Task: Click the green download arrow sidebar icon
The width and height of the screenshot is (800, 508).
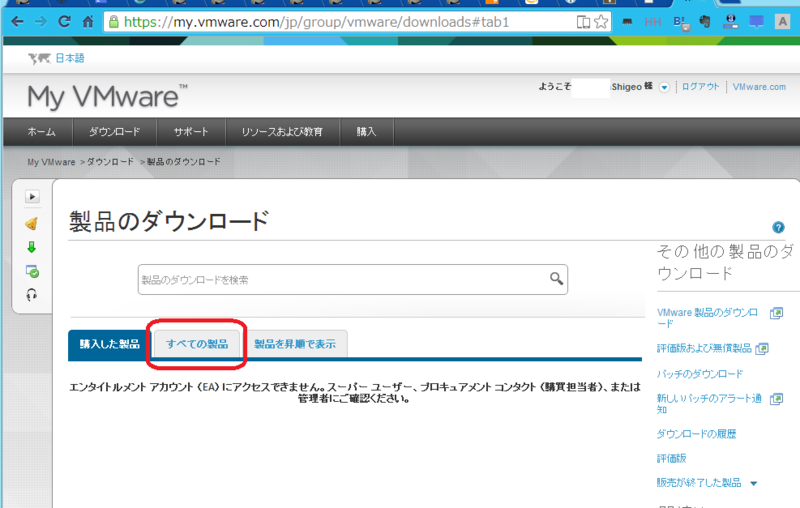Action: [x=32, y=247]
